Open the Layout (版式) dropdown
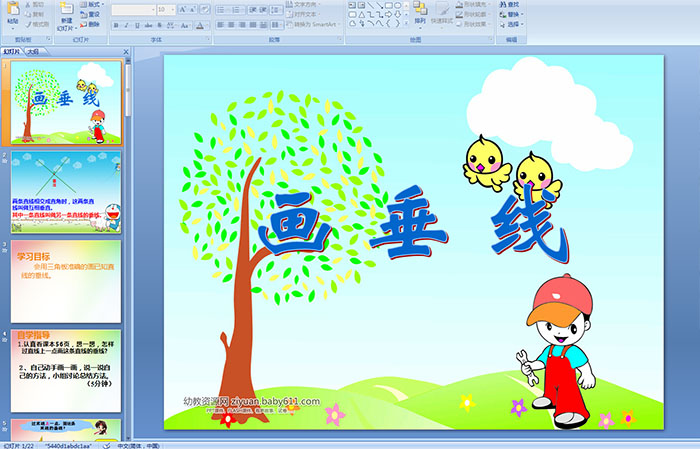Image resolution: width=700 pixels, height=449 pixels. 92,4
